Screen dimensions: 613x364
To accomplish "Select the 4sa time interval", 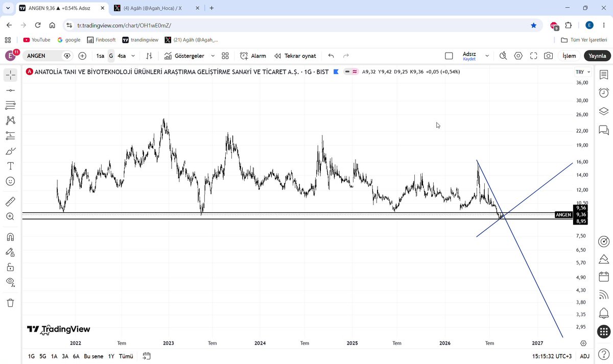I will [122, 56].
